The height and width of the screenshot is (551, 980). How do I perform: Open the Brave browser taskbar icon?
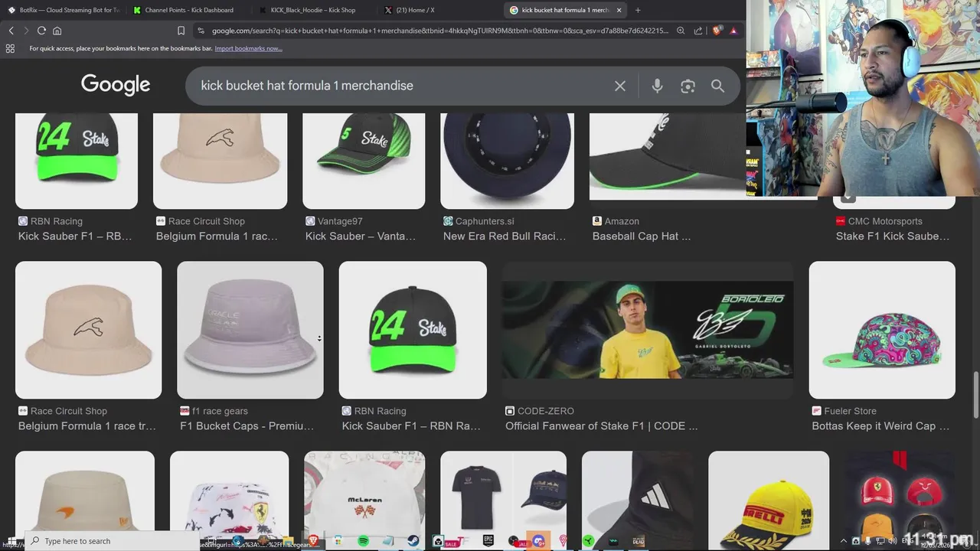click(313, 541)
